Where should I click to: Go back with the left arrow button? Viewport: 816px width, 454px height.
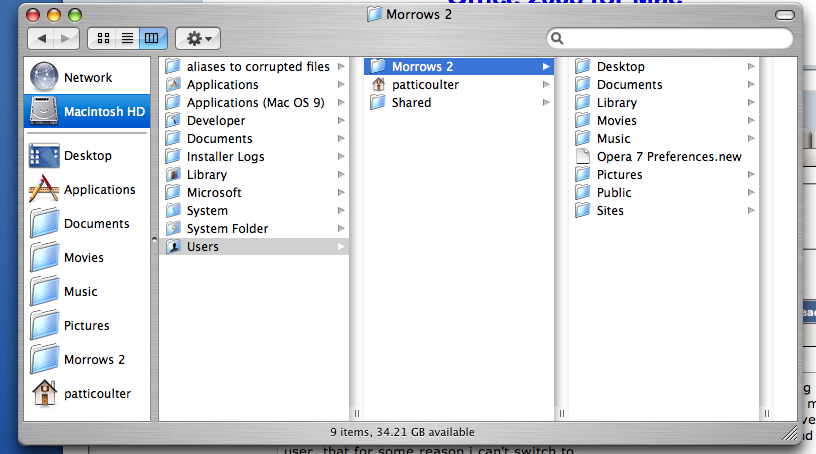[41, 39]
